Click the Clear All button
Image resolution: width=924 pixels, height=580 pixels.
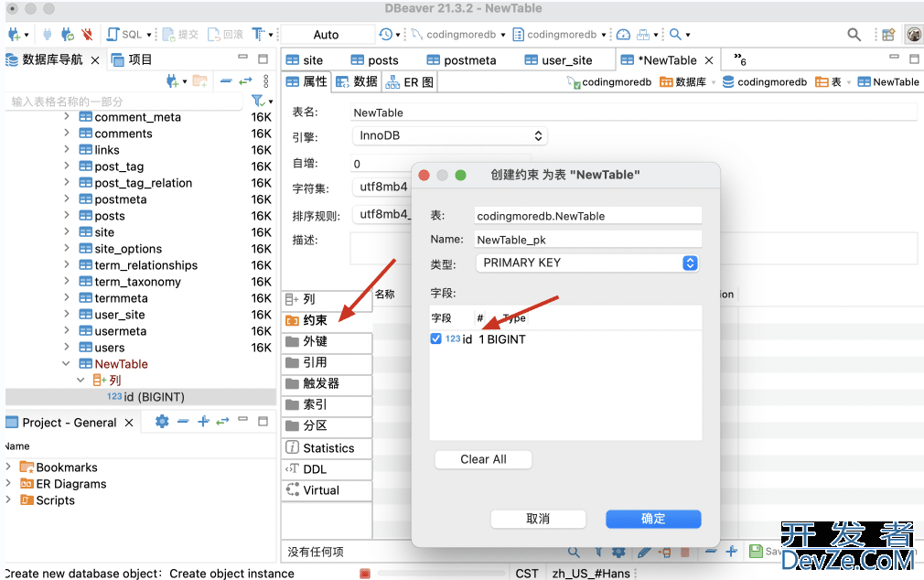click(x=483, y=459)
